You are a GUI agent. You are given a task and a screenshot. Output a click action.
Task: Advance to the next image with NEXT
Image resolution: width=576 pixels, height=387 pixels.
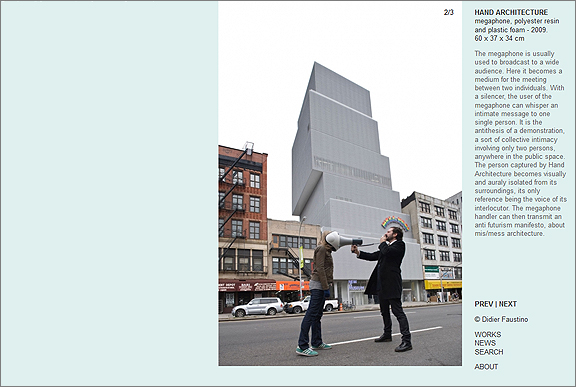(x=508, y=304)
